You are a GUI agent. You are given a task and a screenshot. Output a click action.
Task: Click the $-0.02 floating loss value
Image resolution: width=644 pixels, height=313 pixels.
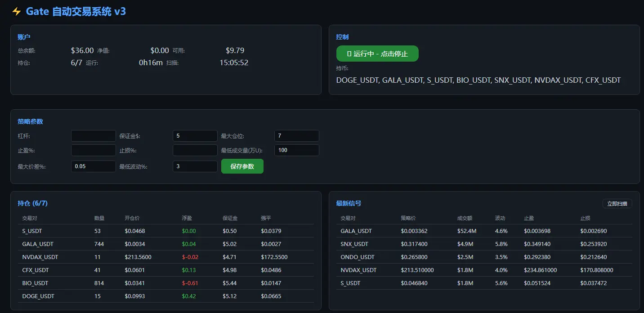click(x=190, y=257)
